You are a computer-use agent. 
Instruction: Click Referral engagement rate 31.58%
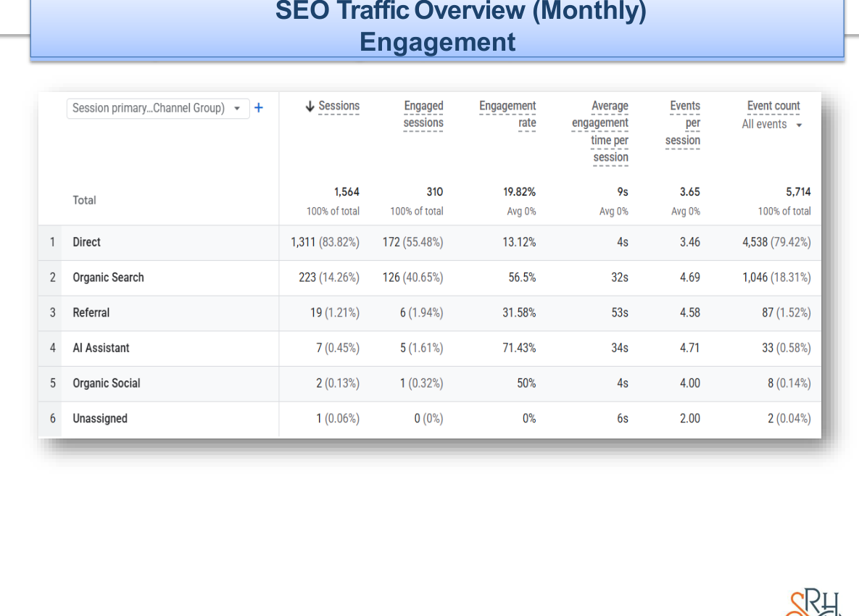pyautogui.click(x=519, y=312)
